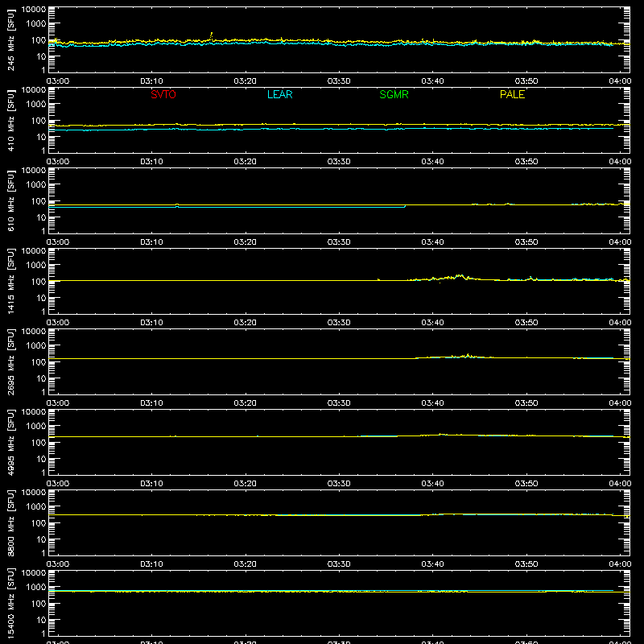
Task: Click the 100 tick label on the 8800 MHz axis
Action: (x=39, y=523)
